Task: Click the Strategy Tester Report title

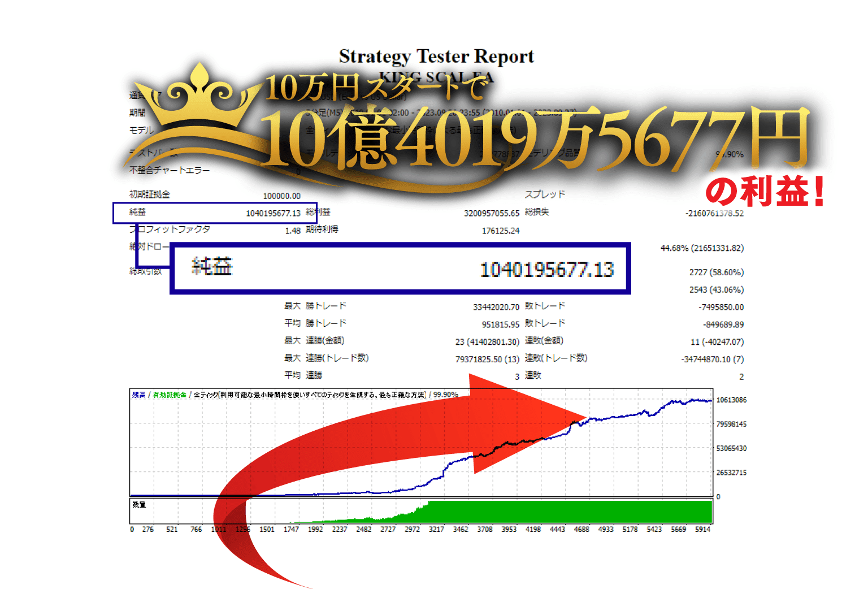Action: pos(436,57)
